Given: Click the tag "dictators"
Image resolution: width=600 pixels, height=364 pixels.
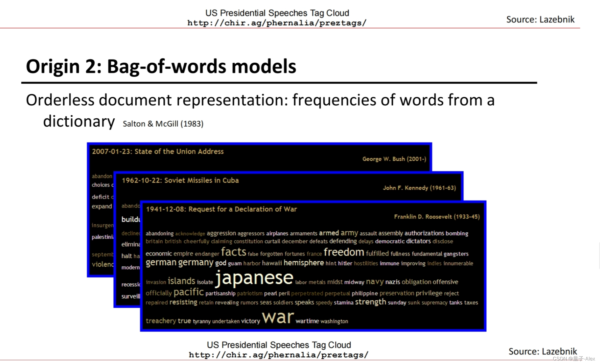Looking at the screenshot, I should [418, 241].
